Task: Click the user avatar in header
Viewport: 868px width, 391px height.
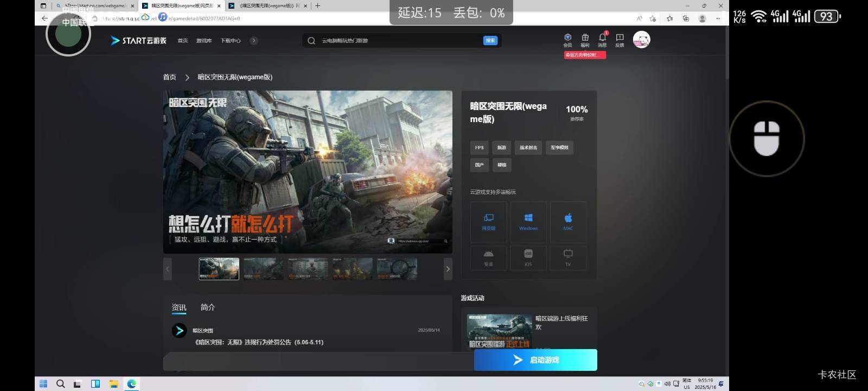Action: (641, 40)
